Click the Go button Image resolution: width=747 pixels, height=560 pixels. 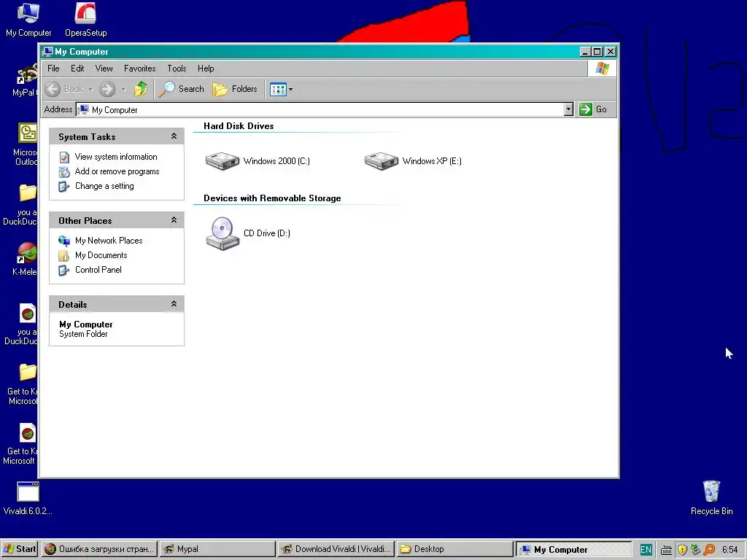coord(593,109)
